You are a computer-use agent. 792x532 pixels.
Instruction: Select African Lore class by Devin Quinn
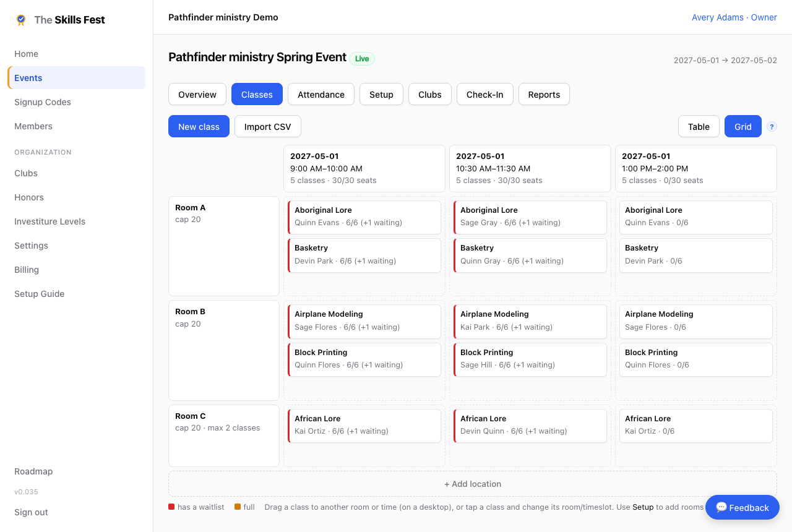click(530, 426)
